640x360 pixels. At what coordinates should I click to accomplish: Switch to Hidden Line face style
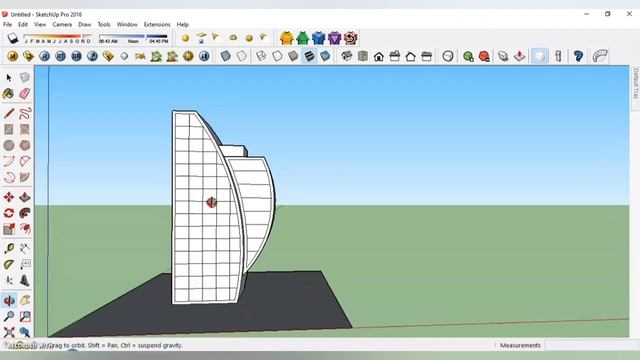(x=277, y=56)
